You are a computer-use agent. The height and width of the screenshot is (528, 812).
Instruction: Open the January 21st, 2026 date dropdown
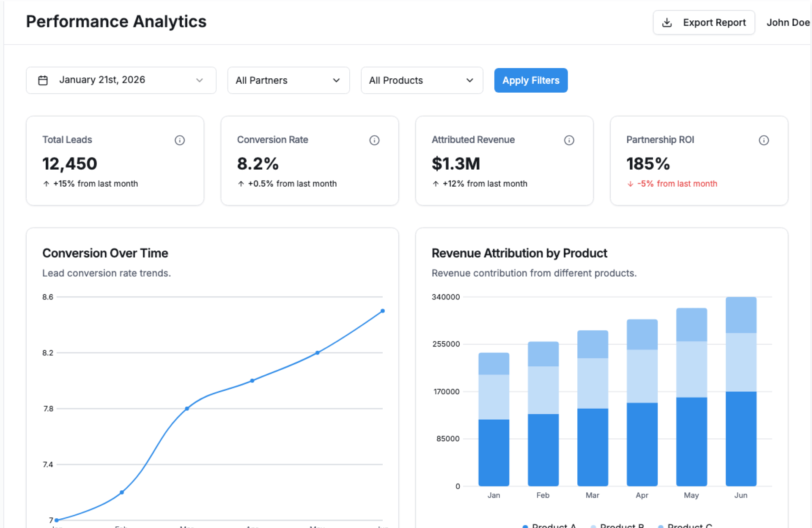coord(121,80)
